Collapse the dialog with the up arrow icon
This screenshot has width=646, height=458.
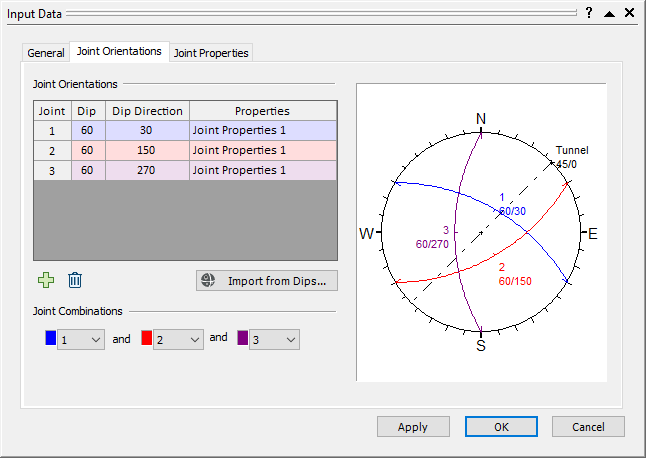609,14
